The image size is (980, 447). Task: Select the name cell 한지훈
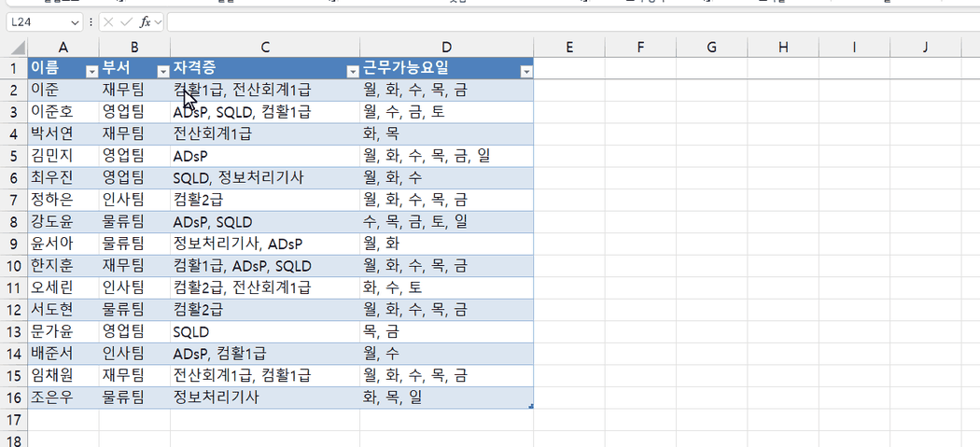pos(63,266)
